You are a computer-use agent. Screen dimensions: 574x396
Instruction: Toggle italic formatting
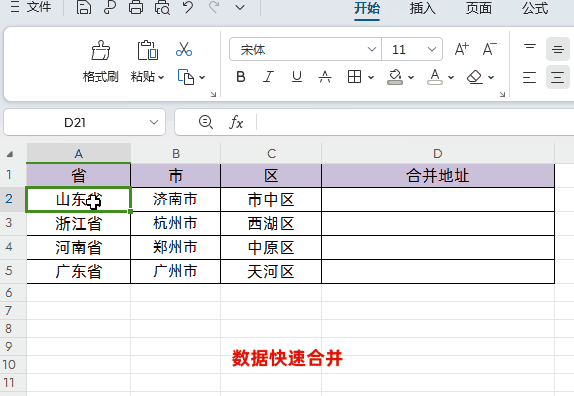coord(268,77)
